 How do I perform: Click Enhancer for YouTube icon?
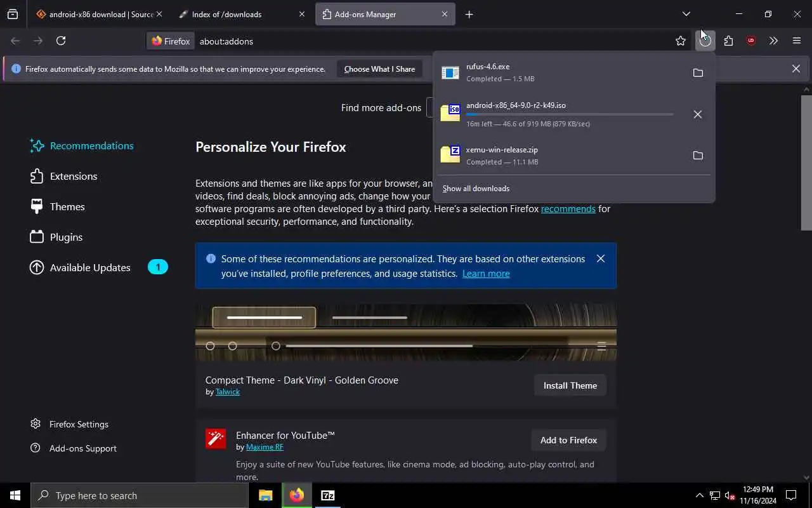coord(216,439)
